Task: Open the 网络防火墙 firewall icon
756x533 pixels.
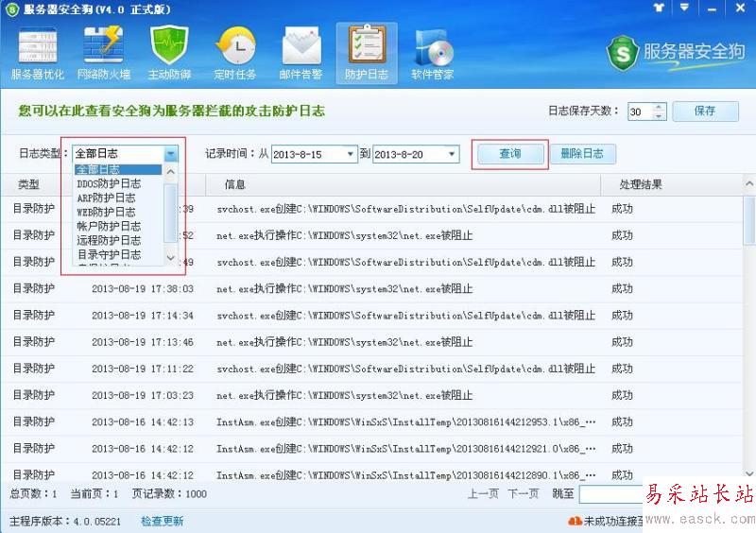Action: 104,54
